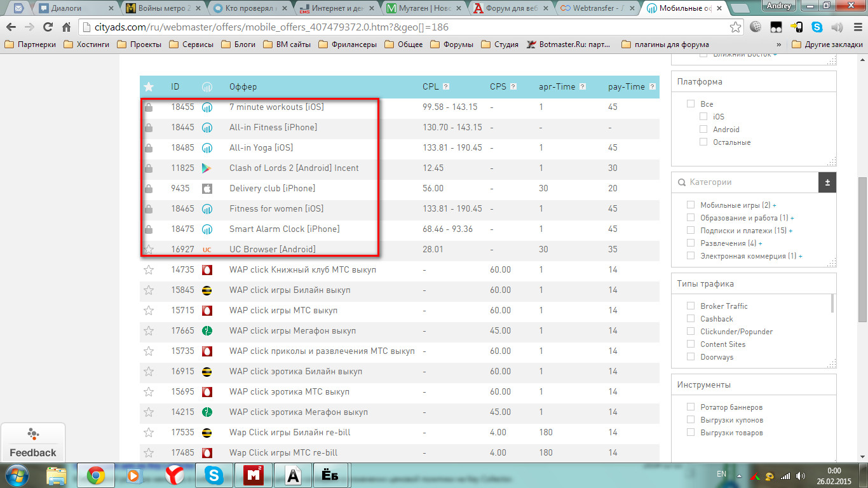Screen dimensions: 868x488
Task: Expand the Мобильные игры category
Action: tap(774, 205)
